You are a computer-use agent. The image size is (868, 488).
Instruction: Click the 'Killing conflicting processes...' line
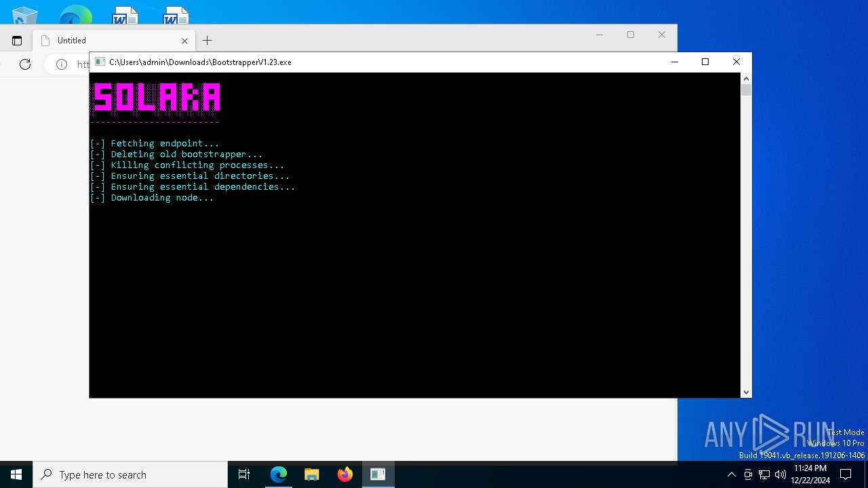click(187, 165)
